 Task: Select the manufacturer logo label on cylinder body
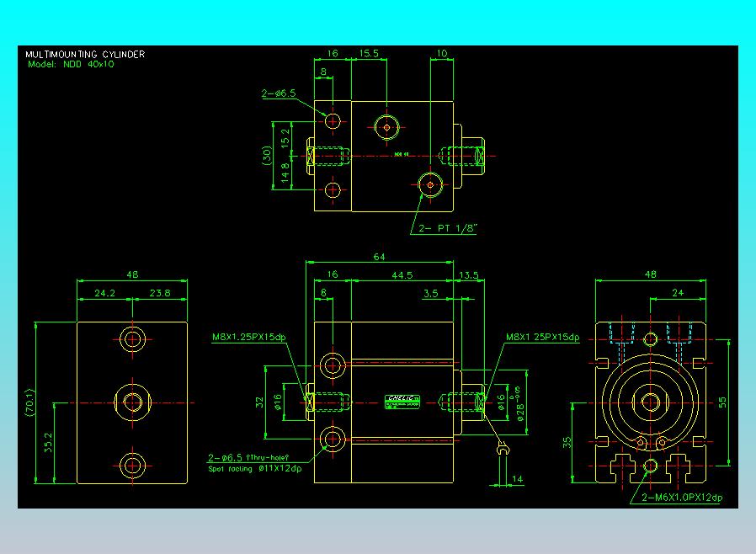coord(402,402)
